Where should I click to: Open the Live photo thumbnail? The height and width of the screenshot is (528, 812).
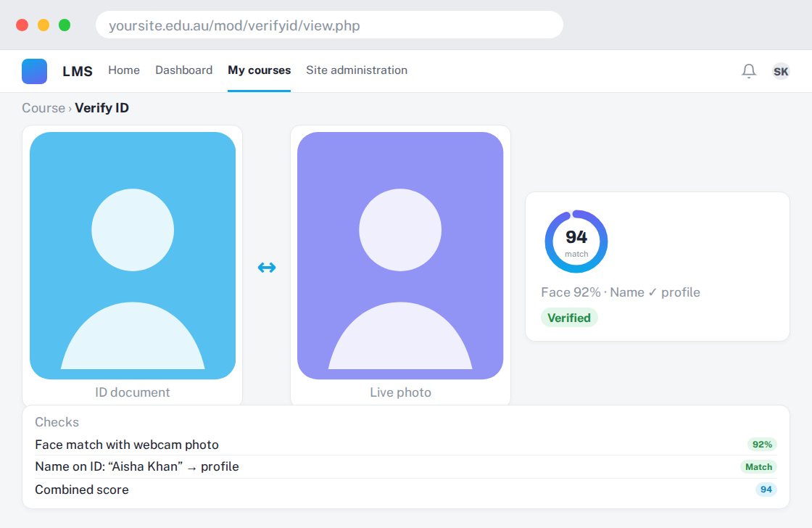[x=400, y=255]
